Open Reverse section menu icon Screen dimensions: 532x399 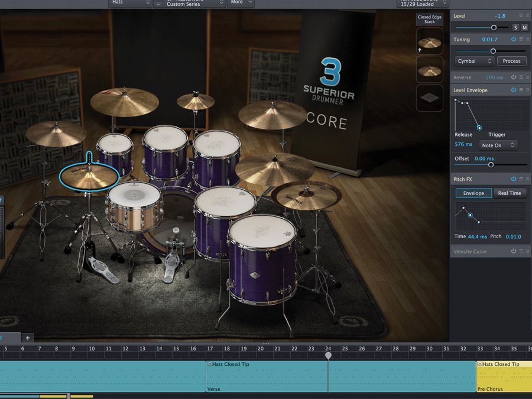[521, 77]
